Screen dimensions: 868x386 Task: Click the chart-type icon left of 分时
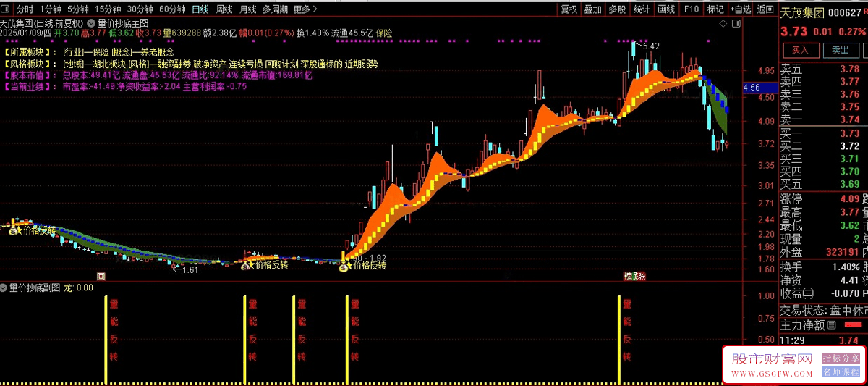[7, 9]
